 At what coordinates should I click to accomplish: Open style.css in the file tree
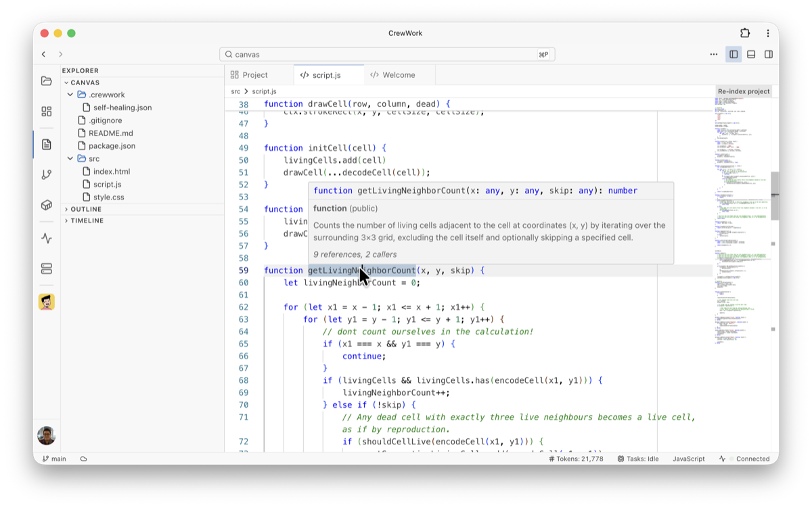(108, 197)
